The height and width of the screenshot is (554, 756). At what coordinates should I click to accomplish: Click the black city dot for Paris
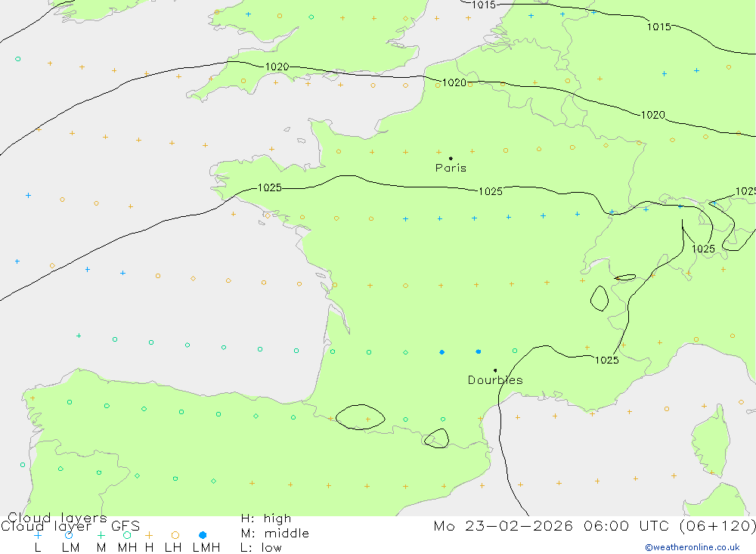(451, 158)
